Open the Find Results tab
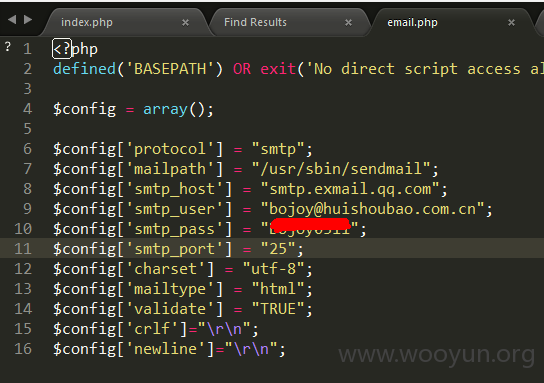The width and height of the screenshot is (544, 383). 255,23
